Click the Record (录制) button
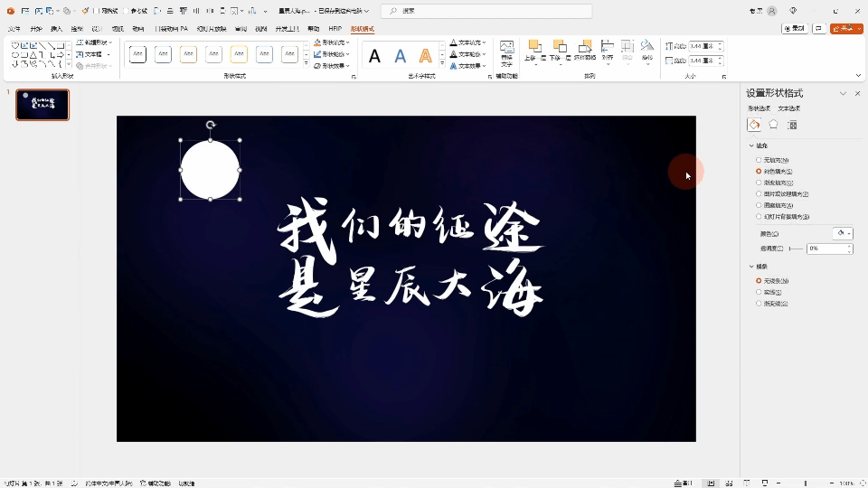 (x=795, y=28)
